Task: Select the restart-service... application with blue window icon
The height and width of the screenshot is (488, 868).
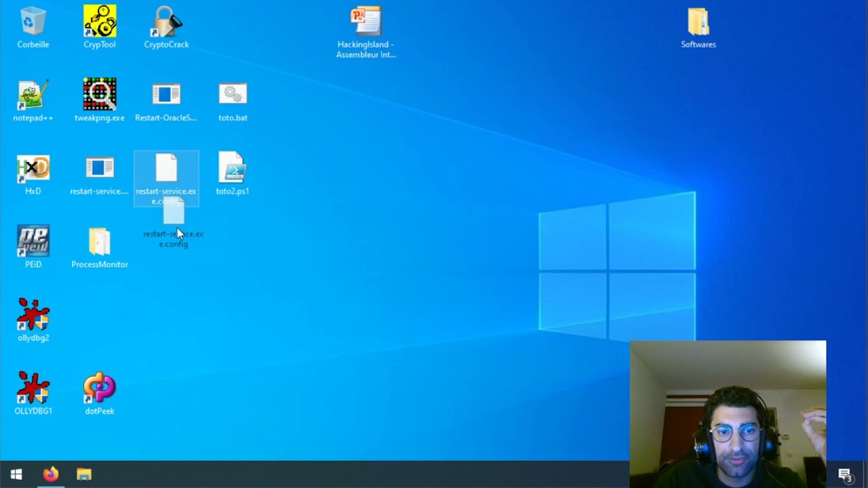Action: (100, 174)
